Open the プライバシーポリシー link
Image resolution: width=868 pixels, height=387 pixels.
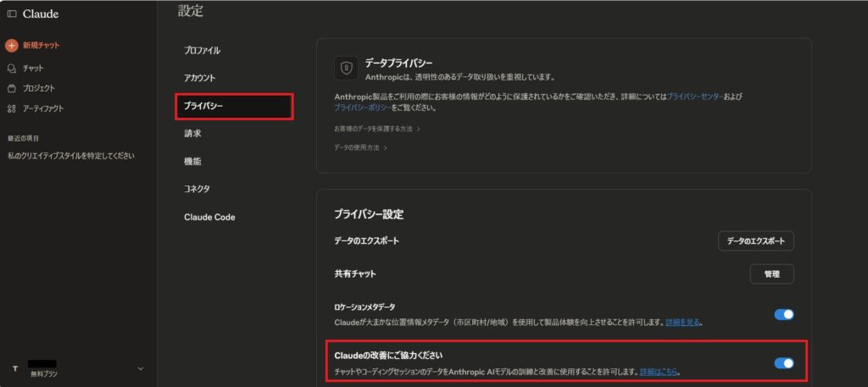point(363,108)
